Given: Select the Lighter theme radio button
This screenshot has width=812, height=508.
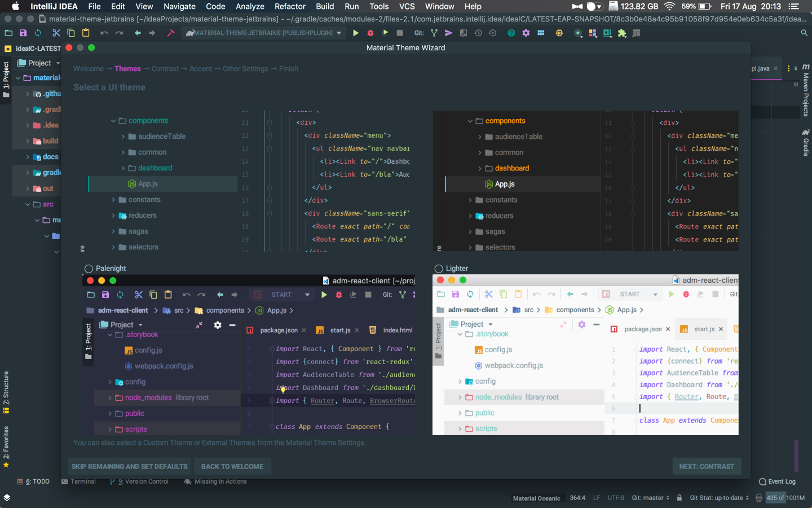Looking at the screenshot, I should pyautogui.click(x=439, y=268).
